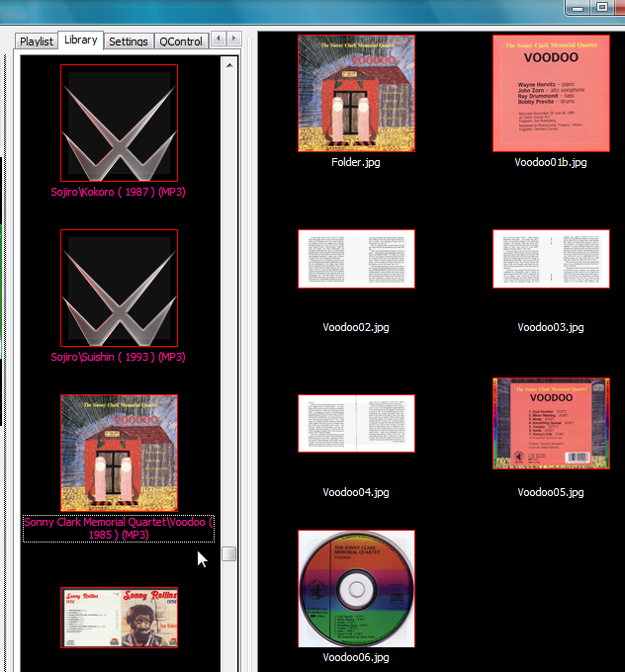
Task: Select the Sojiro Kokoro album placeholder cover
Action: 120,123
